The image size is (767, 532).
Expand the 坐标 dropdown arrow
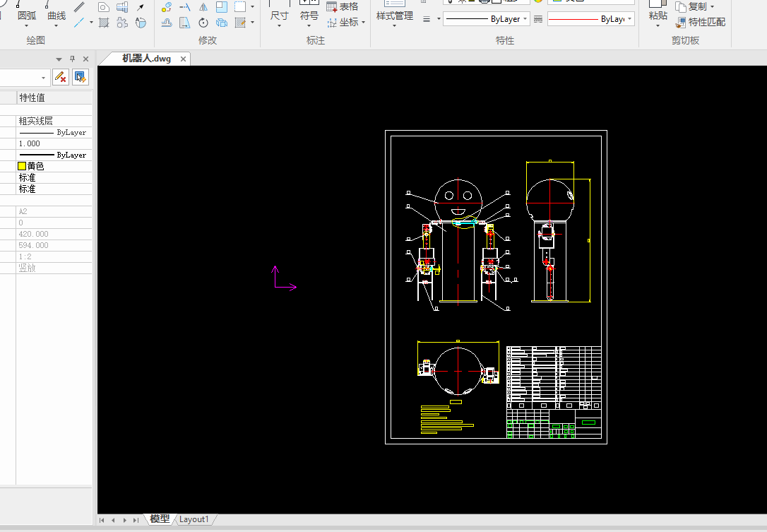coord(364,22)
